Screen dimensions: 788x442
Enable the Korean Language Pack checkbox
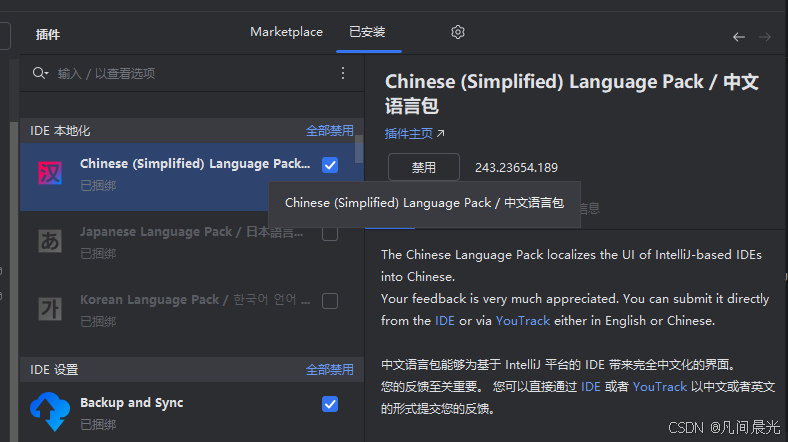(330, 301)
